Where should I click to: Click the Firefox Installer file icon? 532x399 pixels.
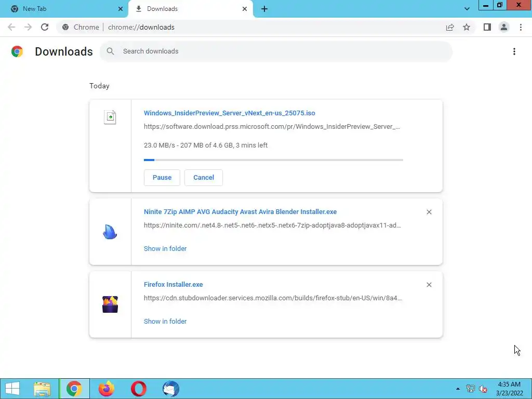(x=110, y=304)
